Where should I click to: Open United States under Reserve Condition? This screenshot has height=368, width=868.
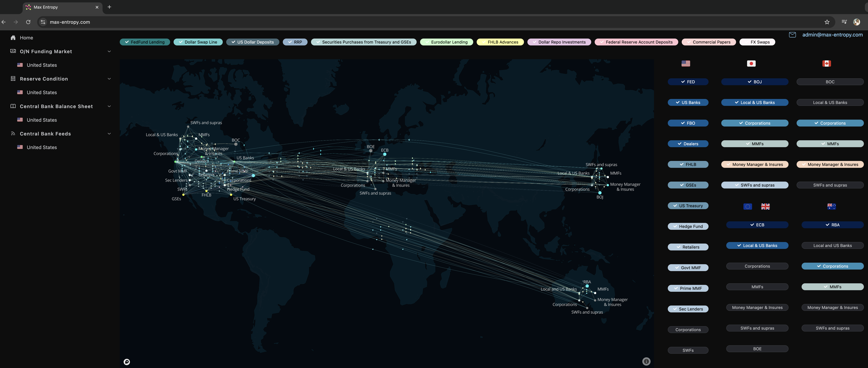click(42, 92)
